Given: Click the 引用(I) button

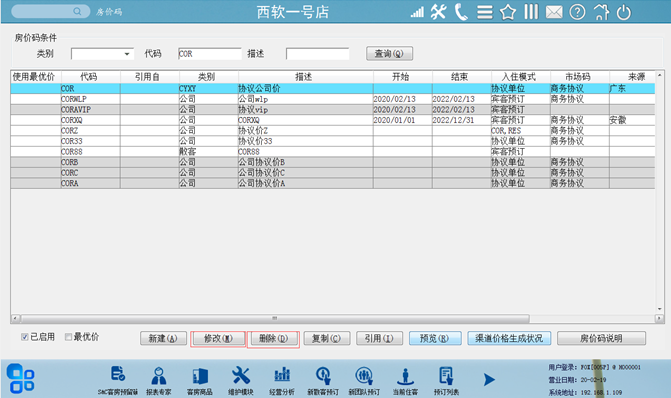Looking at the screenshot, I should [380, 339].
